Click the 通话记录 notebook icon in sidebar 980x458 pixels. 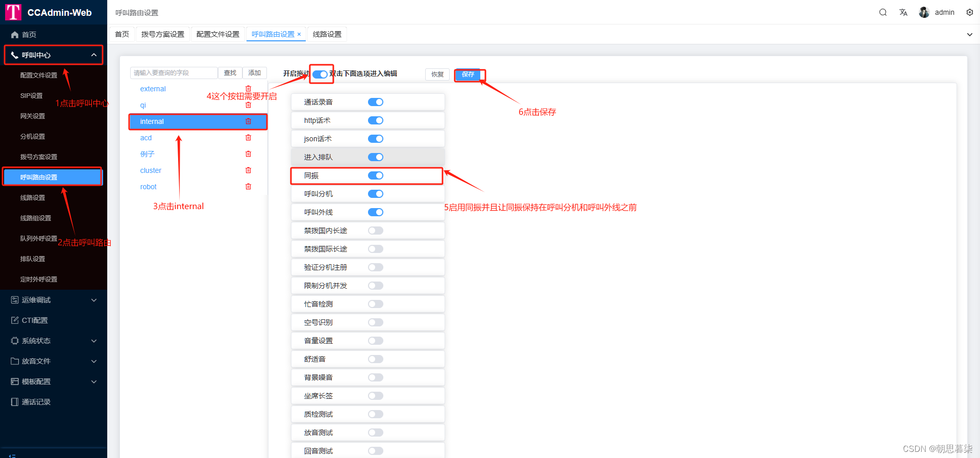click(15, 402)
